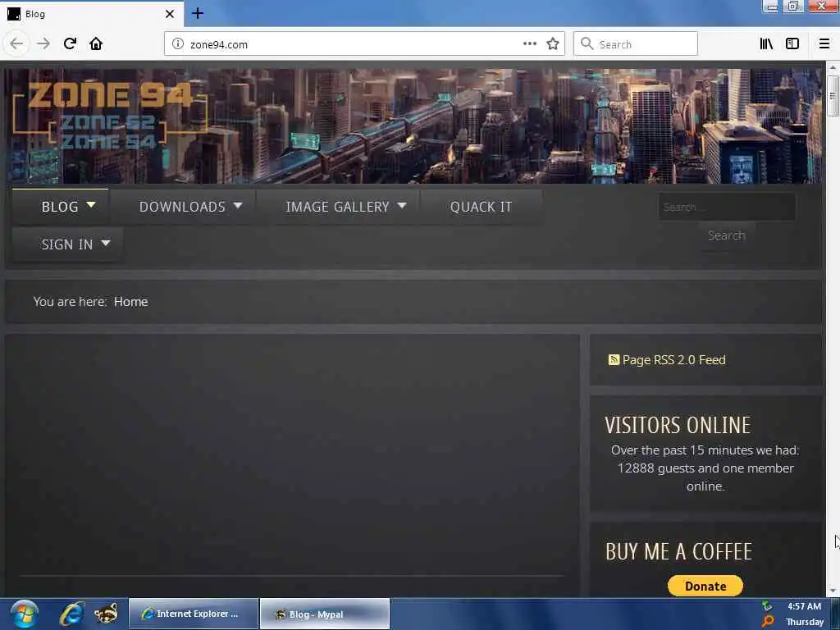This screenshot has height=630, width=840.
Task: Click the scrollbar down arrow
Action: [832, 591]
